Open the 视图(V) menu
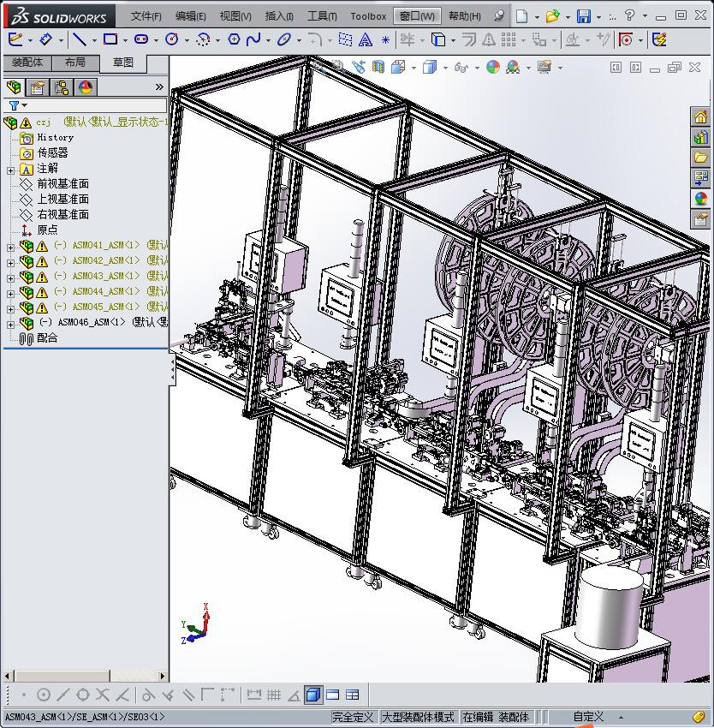The height and width of the screenshot is (728, 714). pyautogui.click(x=235, y=16)
